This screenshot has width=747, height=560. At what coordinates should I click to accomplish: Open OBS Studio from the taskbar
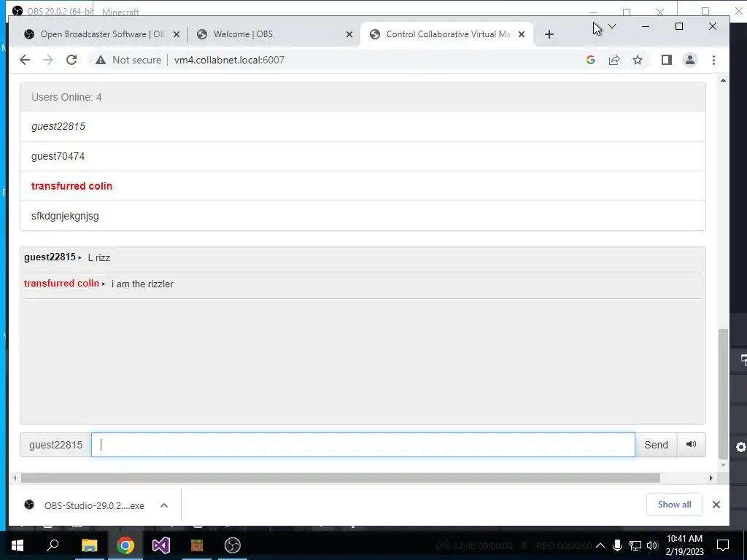click(x=233, y=545)
